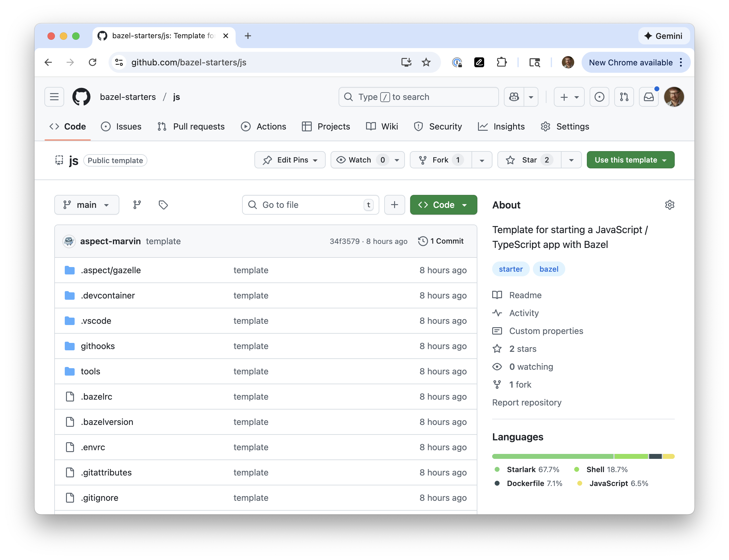Open the New Chrome available menu

pos(636,62)
